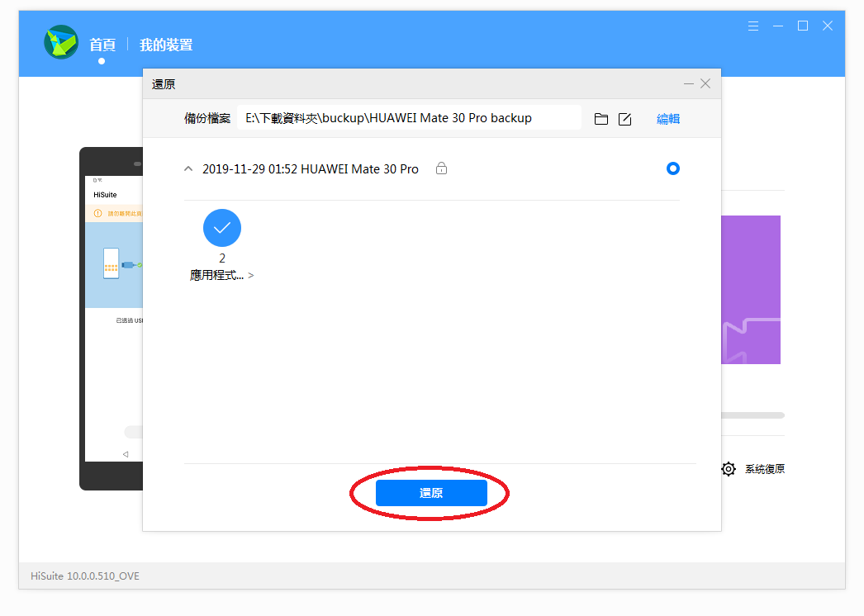Click the 編輯 link
The image size is (864, 616).
[x=668, y=119]
